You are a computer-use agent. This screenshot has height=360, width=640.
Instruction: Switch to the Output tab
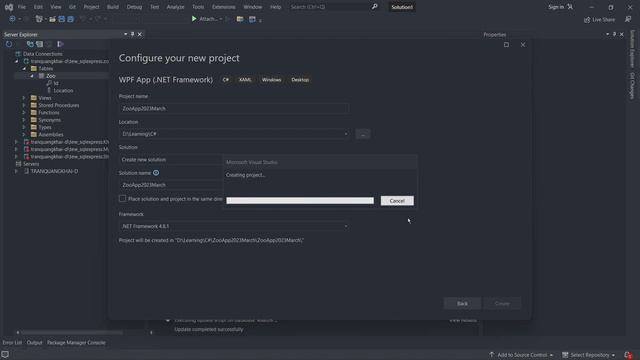click(34, 343)
